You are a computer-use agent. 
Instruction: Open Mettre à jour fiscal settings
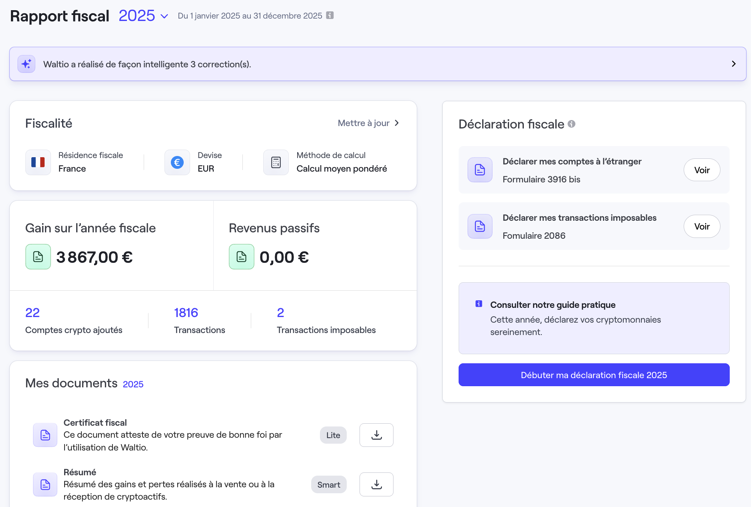click(368, 123)
